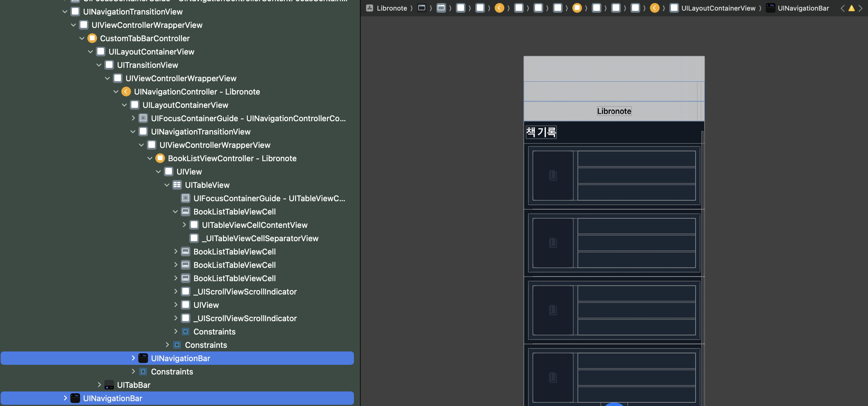Click the UITableView table icon
The width and height of the screenshot is (868, 406).
(177, 185)
